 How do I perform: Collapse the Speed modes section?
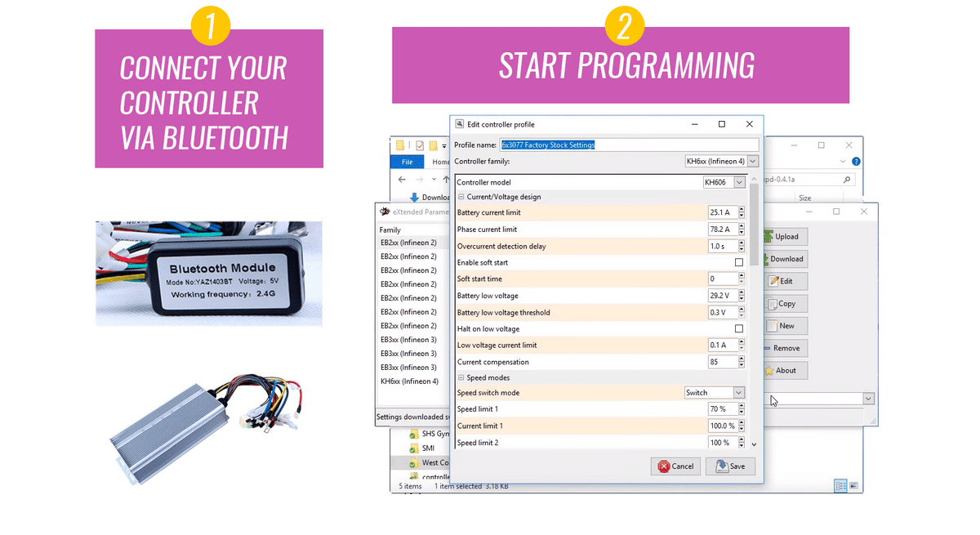pyautogui.click(x=461, y=378)
